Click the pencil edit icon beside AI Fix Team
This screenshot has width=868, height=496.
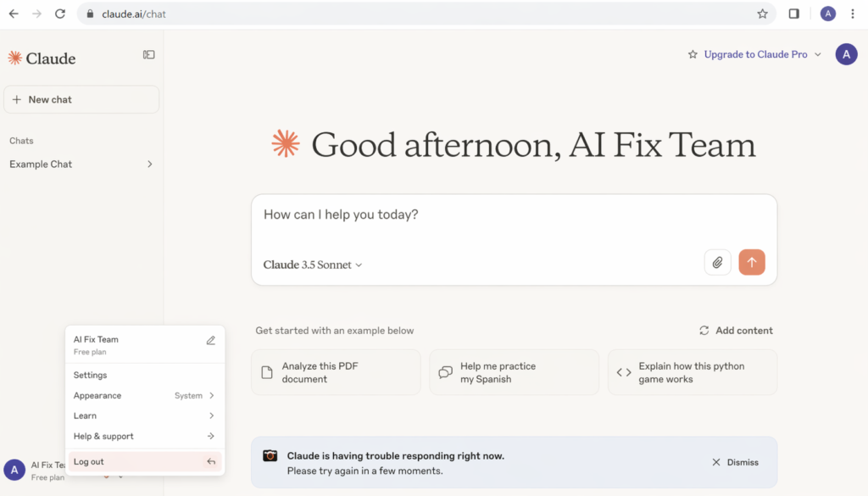211,340
